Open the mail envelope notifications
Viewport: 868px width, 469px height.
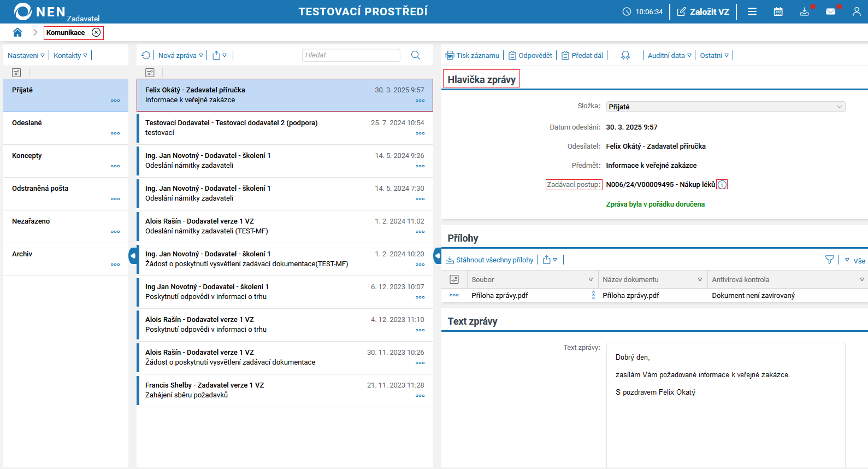click(x=831, y=11)
